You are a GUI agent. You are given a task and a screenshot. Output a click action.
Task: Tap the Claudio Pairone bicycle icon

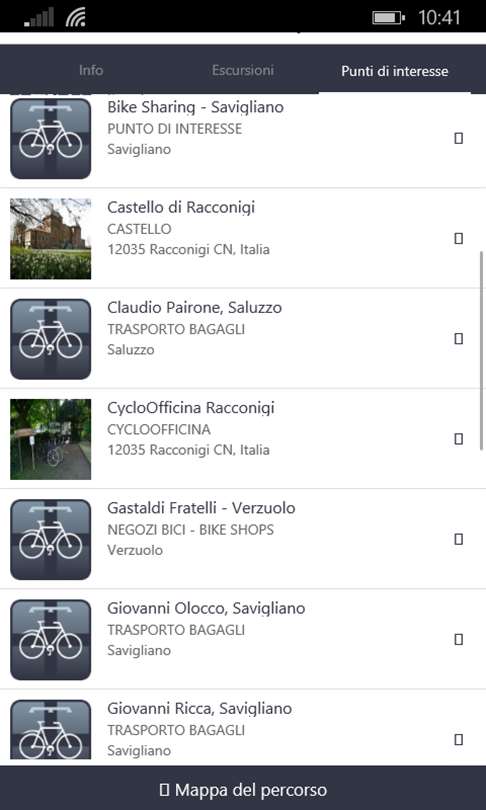pos(51,339)
